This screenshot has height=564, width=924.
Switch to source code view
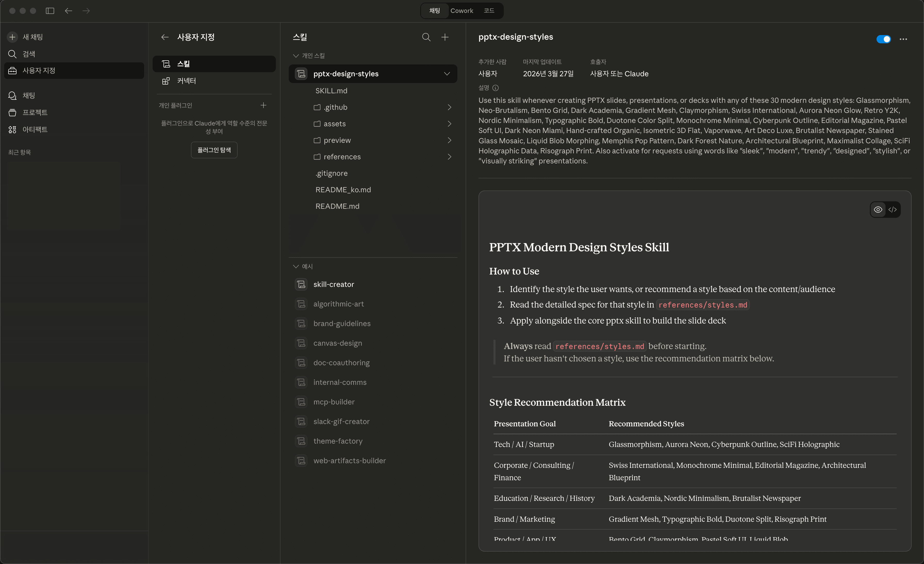(893, 210)
